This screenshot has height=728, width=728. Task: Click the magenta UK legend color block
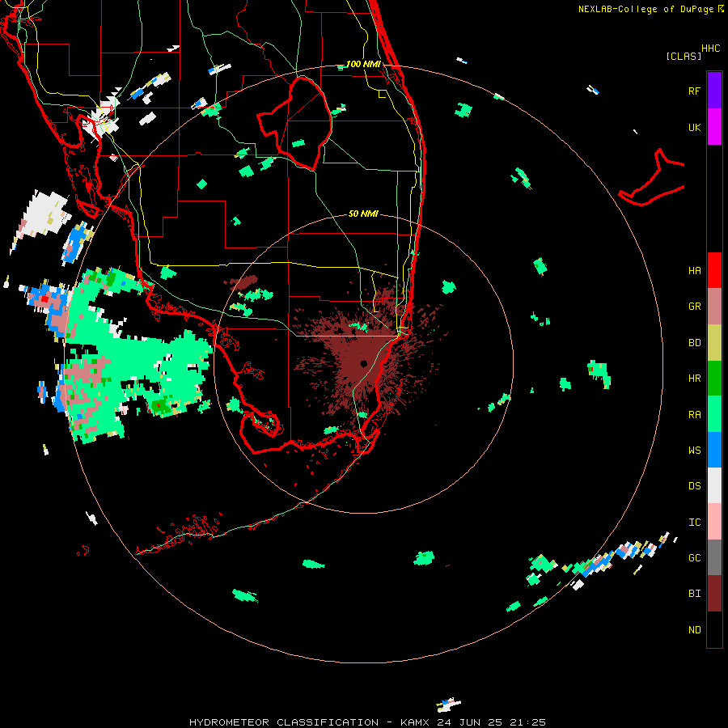click(714, 127)
